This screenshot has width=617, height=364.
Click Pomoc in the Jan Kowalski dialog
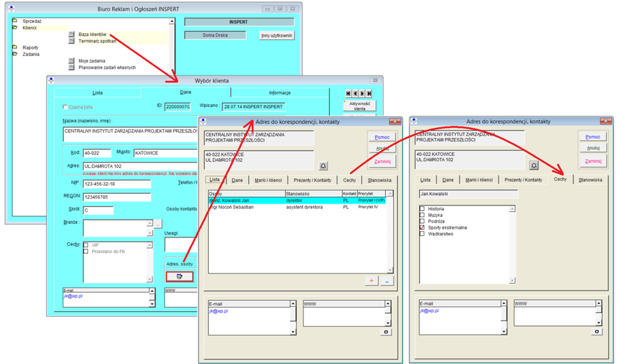point(593,137)
